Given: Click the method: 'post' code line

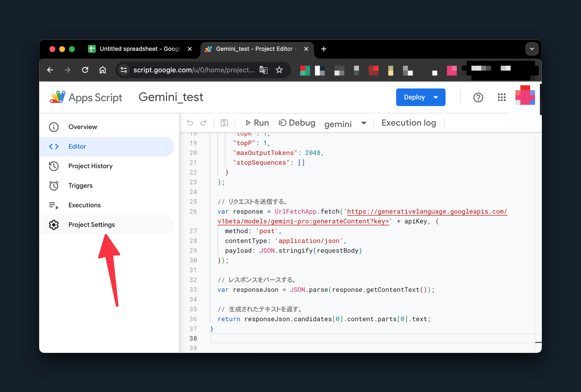Looking at the screenshot, I should [x=253, y=231].
